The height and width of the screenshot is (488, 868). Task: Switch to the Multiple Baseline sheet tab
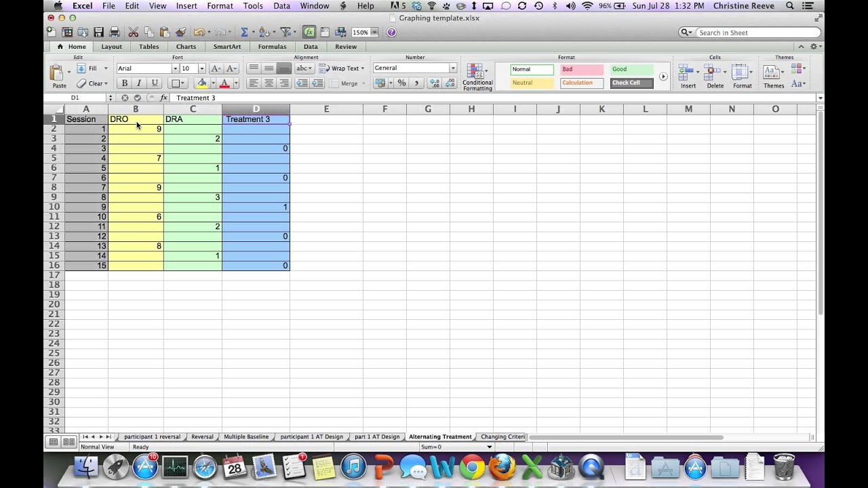click(246, 437)
